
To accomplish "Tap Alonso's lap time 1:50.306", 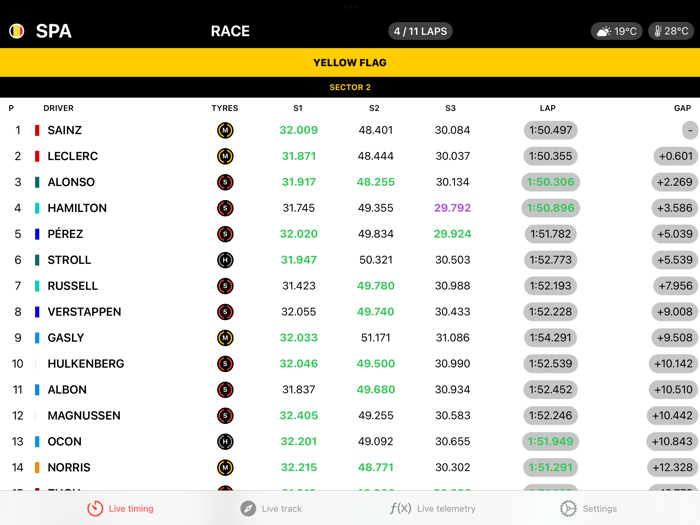I will pyautogui.click(x=550, y=182).
